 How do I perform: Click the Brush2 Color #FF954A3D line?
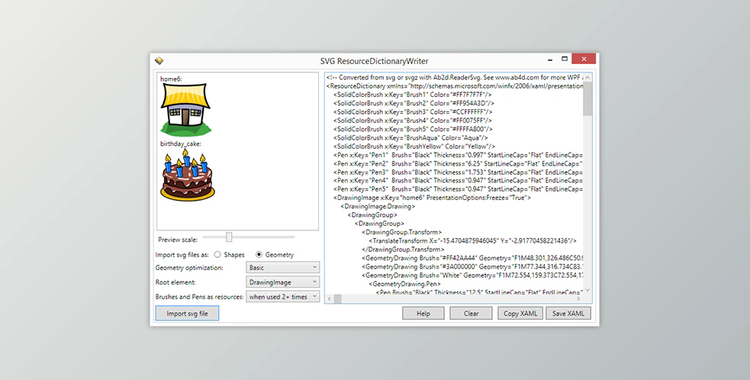coord(414,103)
